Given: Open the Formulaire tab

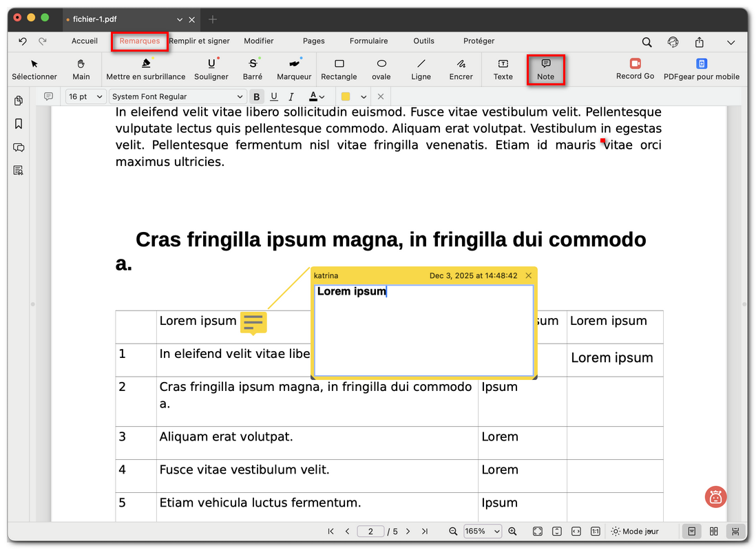Looking at the screenshot, I should click(368, 41).
